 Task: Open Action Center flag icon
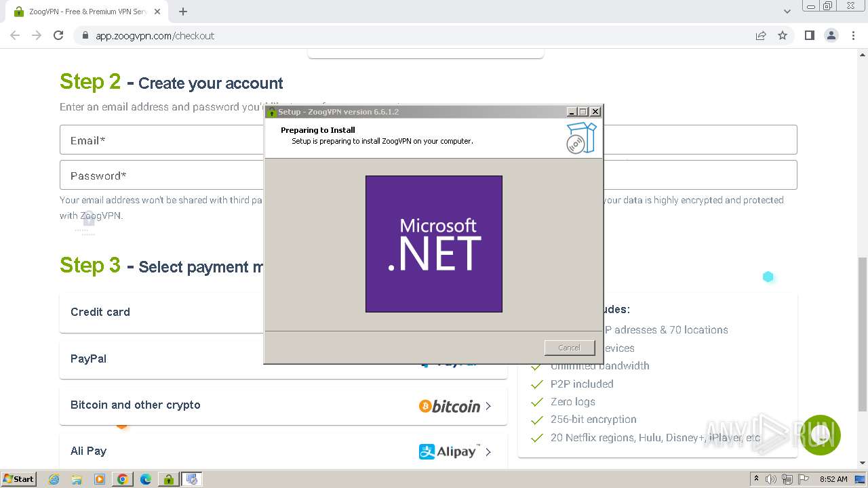804,479
